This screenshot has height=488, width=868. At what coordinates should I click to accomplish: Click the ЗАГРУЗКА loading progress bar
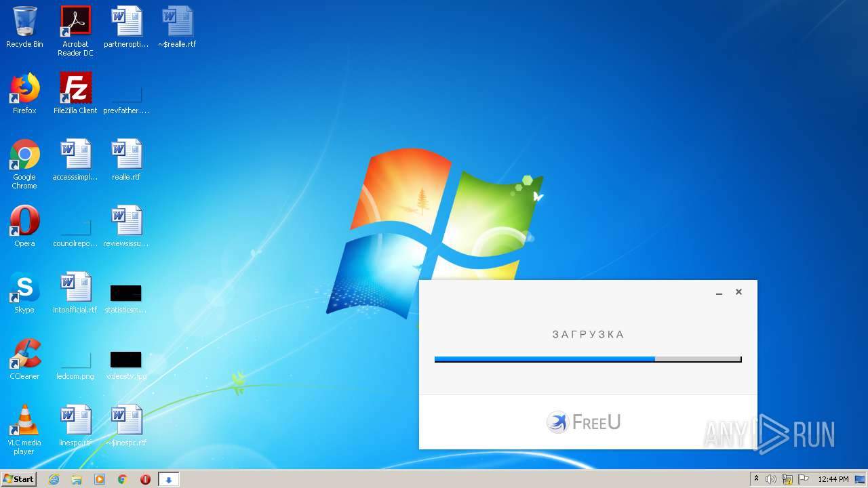588,359
